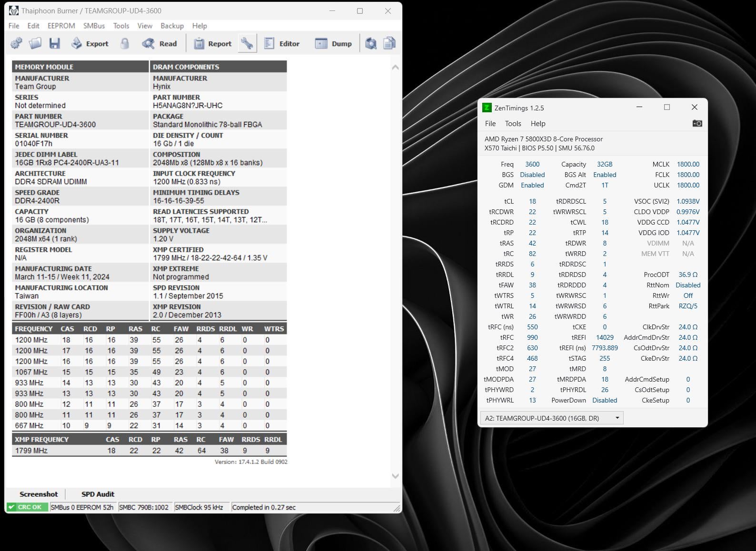The height and width of the screenshot is (551, 756).
Task: Click the Freq value 3600 in ZenTimings
Action: click(532, 164)
